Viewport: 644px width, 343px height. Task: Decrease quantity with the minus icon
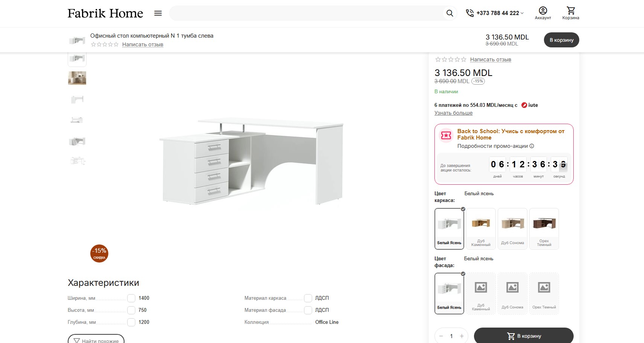click(441, 336)
